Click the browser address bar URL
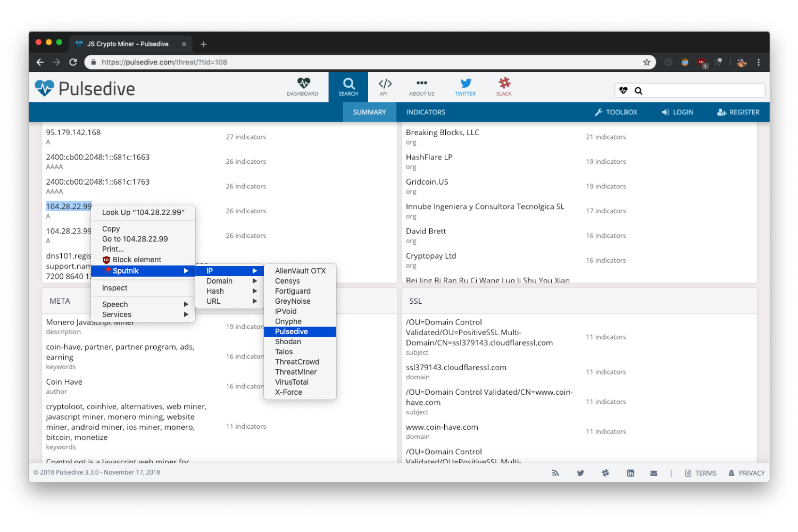798x532 pixels. (x=164, y=62)
